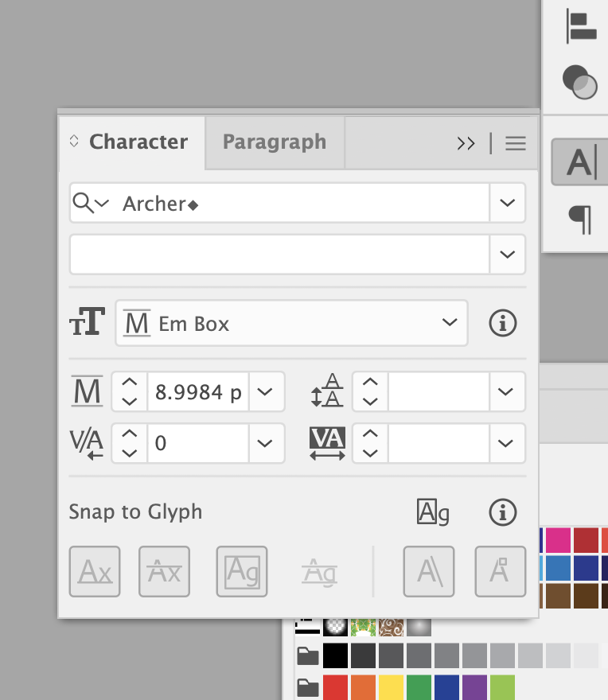This screenshot has height=700, width=608.
Task: Click the Snap to Glyph info icon
Action: [502, 513]
